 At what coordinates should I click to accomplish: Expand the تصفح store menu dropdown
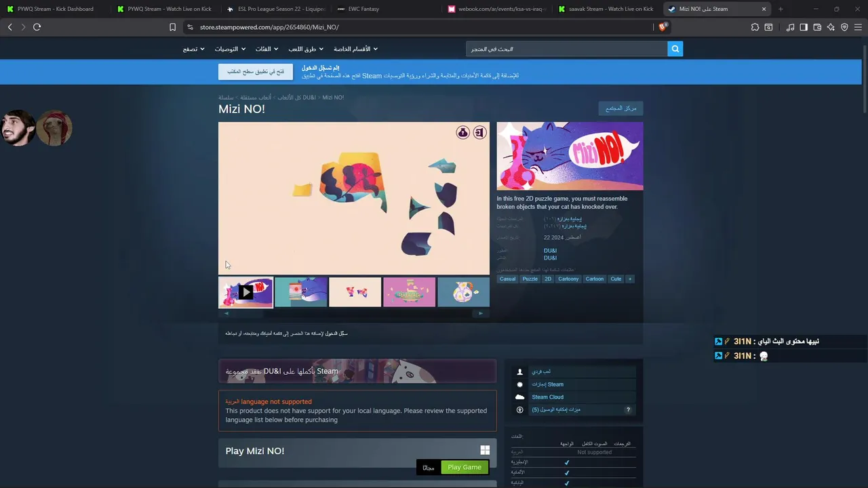(x=193, y=49)
